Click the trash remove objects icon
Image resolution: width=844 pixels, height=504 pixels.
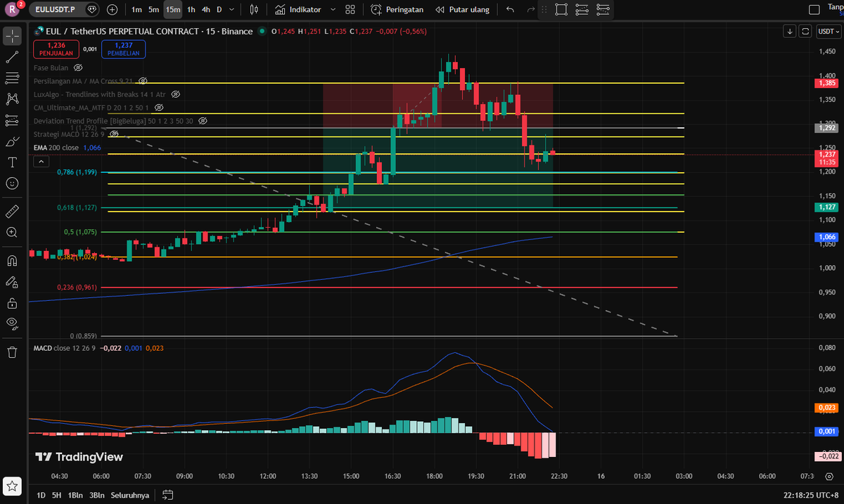click(12, 352)
